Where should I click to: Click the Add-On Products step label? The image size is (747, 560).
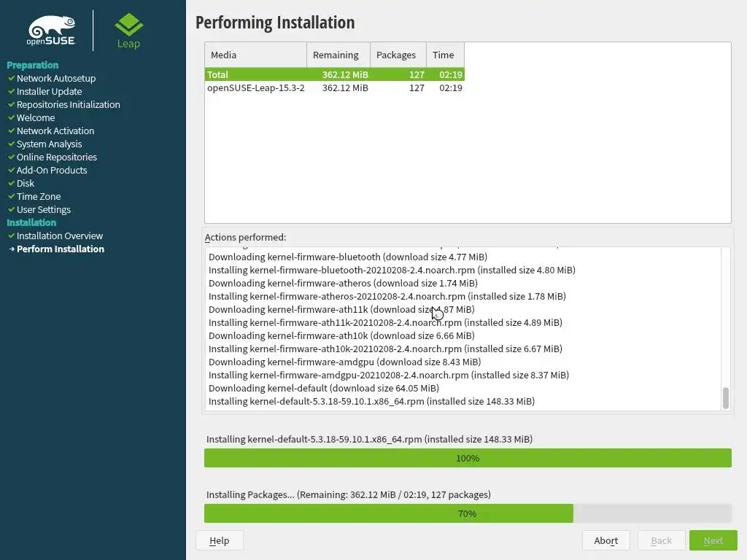[x=52, y=170]
